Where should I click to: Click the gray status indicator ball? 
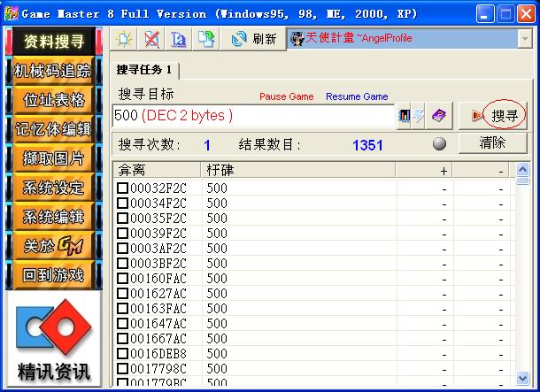(439, 144)
